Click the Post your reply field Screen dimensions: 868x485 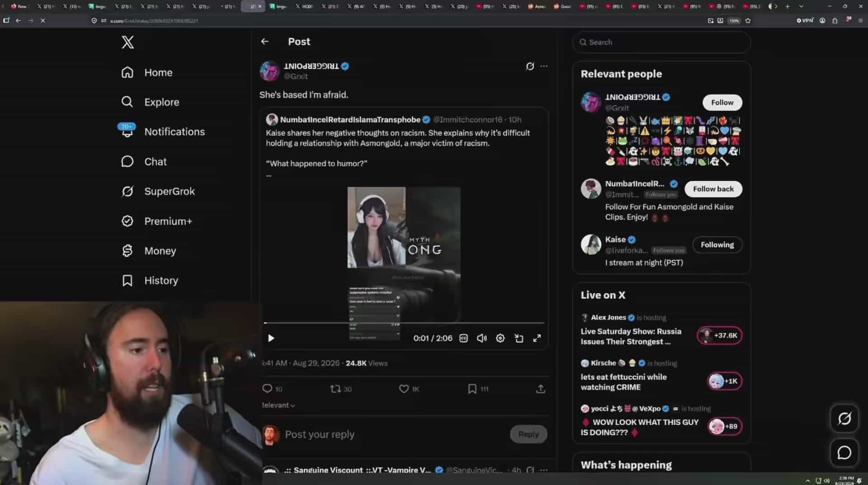click(393, 434)
